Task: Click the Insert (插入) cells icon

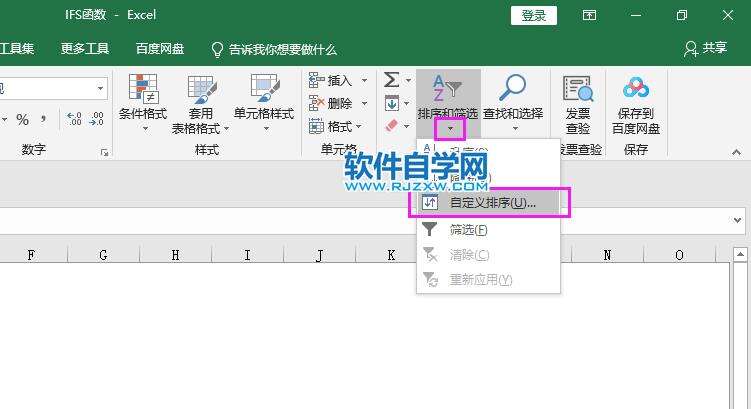Action: coord(316,80)
